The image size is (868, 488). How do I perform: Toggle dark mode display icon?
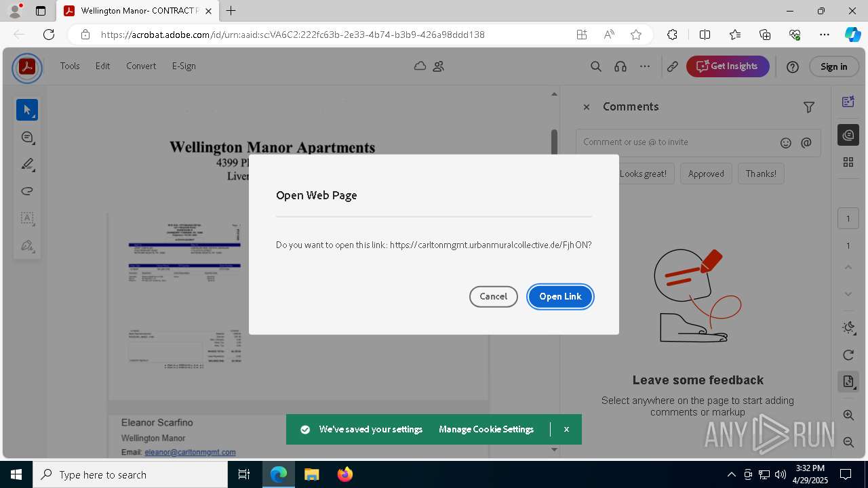pyautogui.click(x=848, y=328)
